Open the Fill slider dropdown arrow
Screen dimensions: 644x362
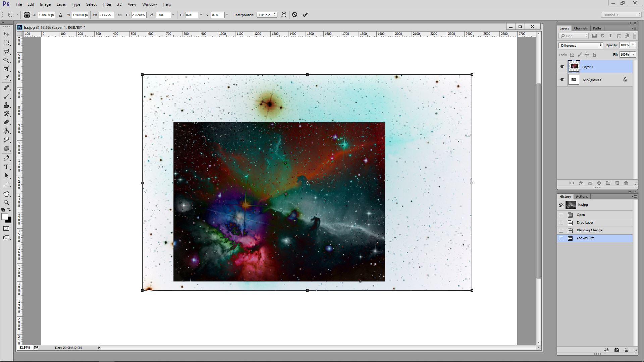(633, 55)
